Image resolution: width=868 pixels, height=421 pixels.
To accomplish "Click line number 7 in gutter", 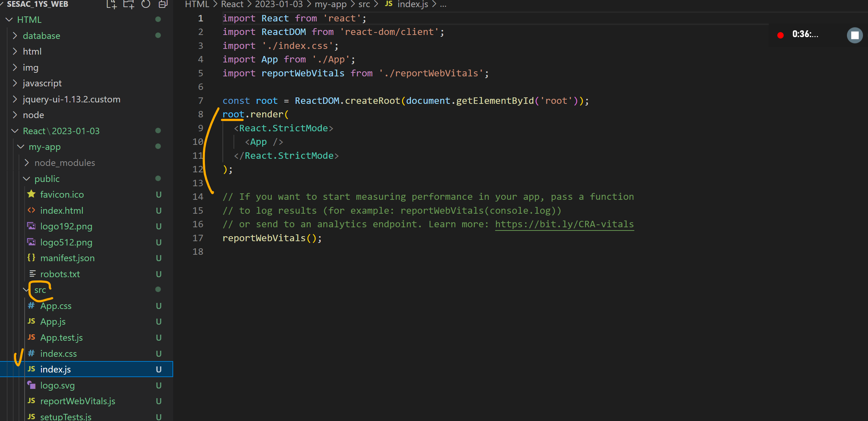I will 200,101.
